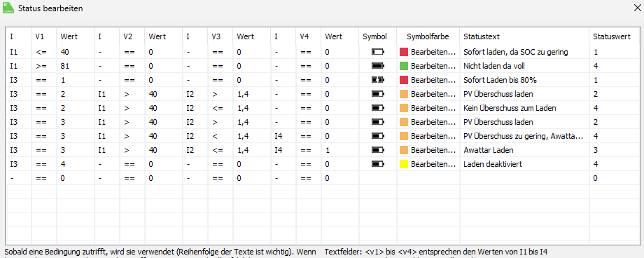Open yellow color swatch for 'Laden deaktiviert' row
This screenshot has width=644, height=258.
(x=404, y=164)
